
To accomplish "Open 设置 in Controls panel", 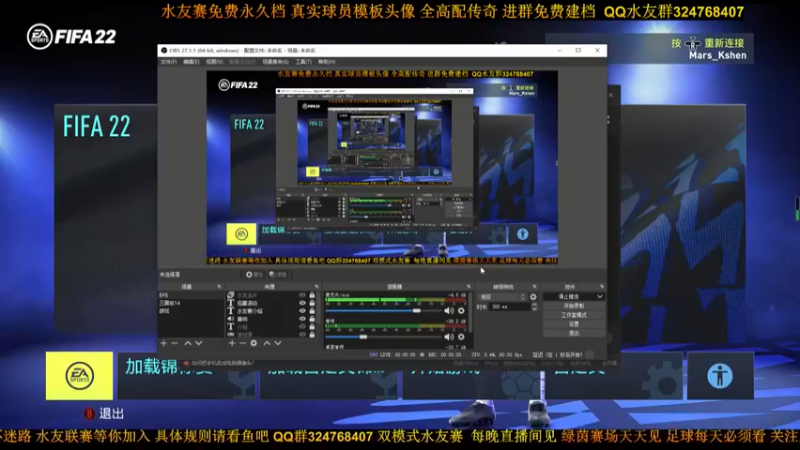I will point(574,324).
